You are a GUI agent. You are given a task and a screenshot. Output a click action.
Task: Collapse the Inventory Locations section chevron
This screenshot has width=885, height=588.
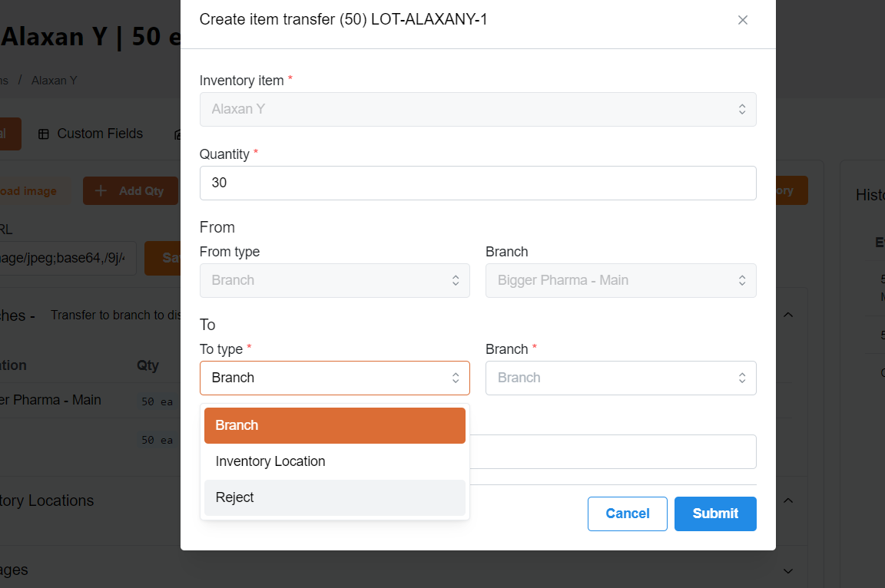coord(788,500)
